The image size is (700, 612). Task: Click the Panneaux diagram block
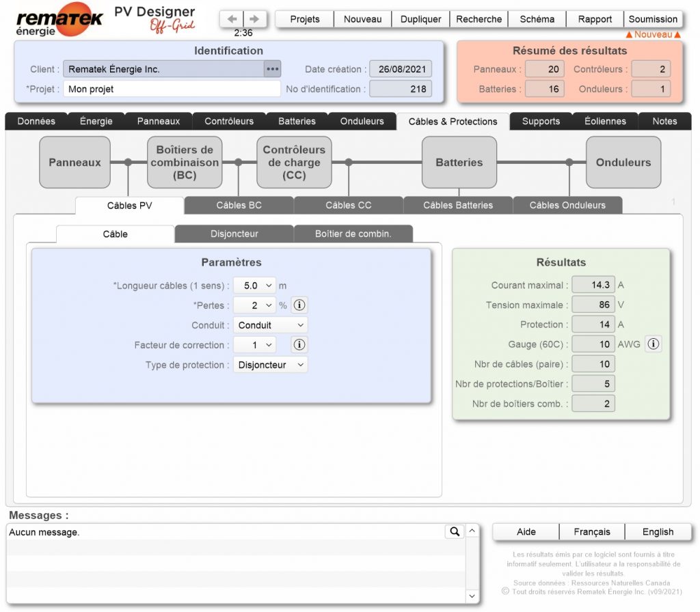(x=75, y=163)
